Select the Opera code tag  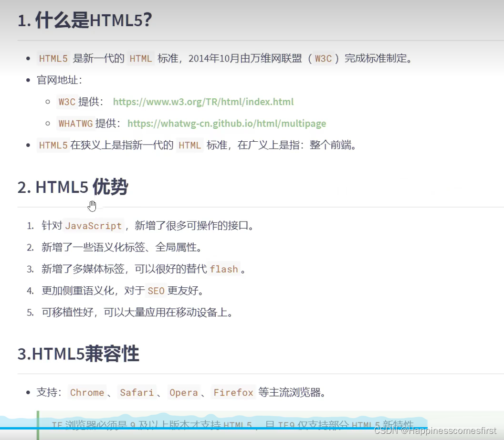(184, 392)
